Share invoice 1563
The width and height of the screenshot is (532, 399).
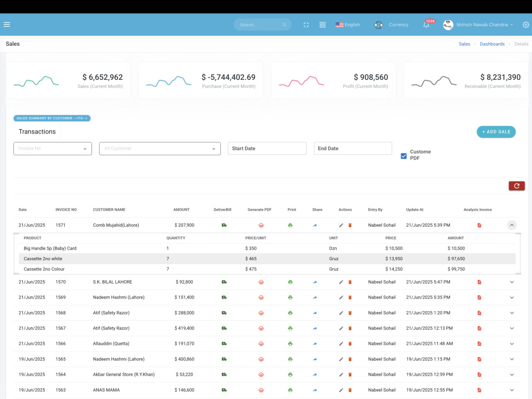click(x=315, y=390)
